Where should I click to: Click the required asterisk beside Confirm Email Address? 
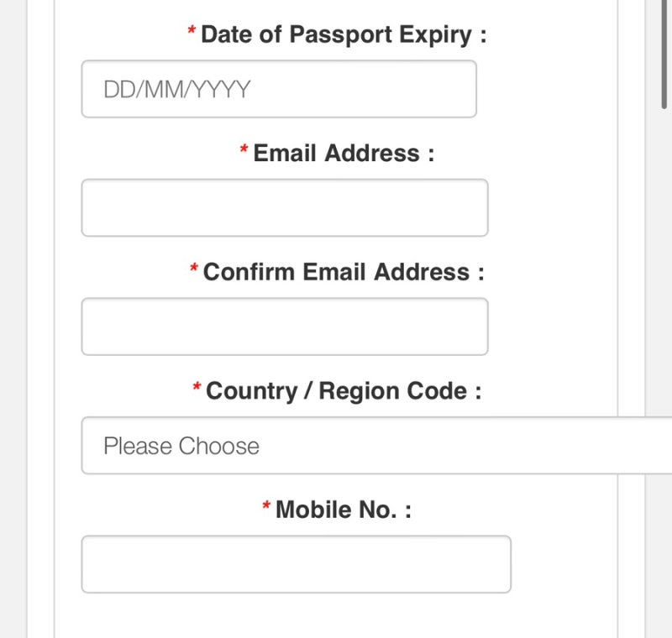(194, 270)
